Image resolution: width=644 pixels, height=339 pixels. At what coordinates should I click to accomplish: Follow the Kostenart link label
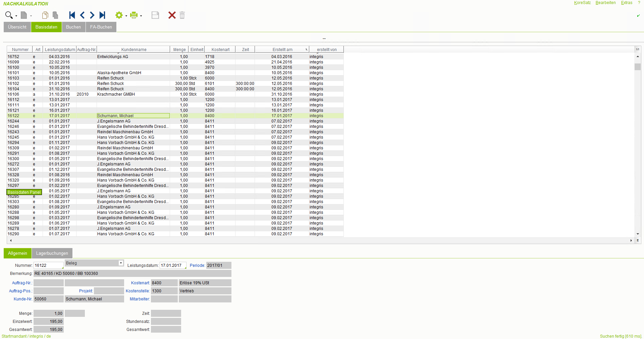[140, 283]
